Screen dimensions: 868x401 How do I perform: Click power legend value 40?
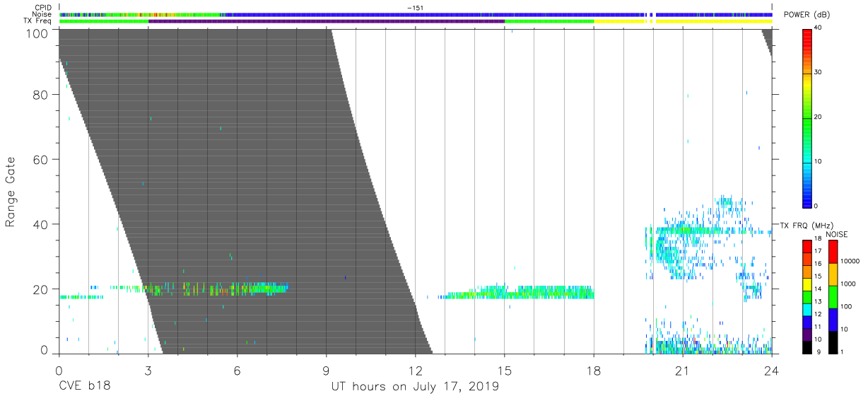click(819, 28)
